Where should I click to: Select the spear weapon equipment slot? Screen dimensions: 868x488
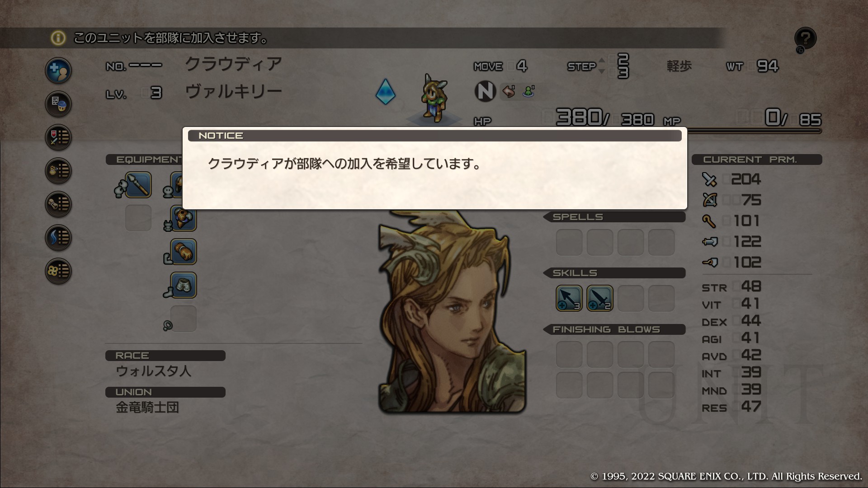pyautogui.click(x=138, y=185)
